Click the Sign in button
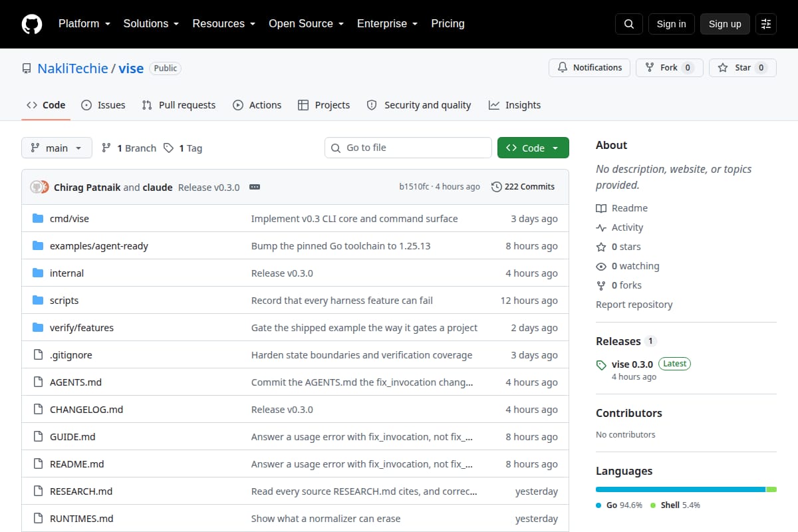Image resolution: width=798 pixels, height=532 pixels. point(671,24)
